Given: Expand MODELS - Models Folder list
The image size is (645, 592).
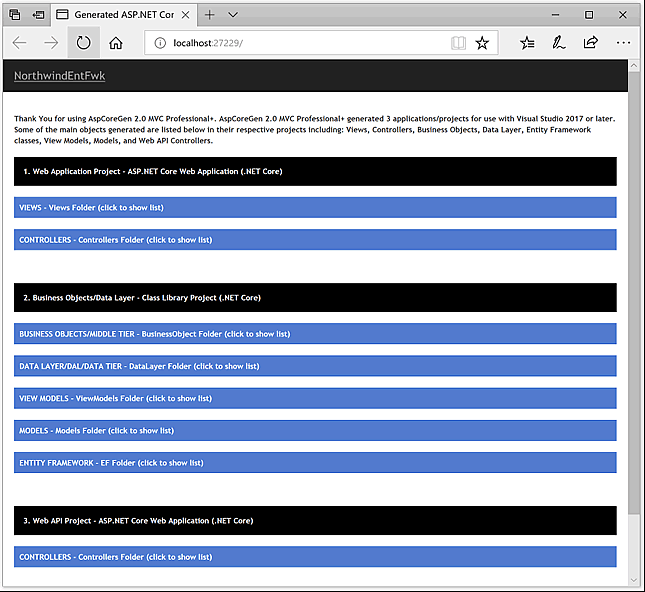Looking at the screenshot, I should tap(315, 430).
